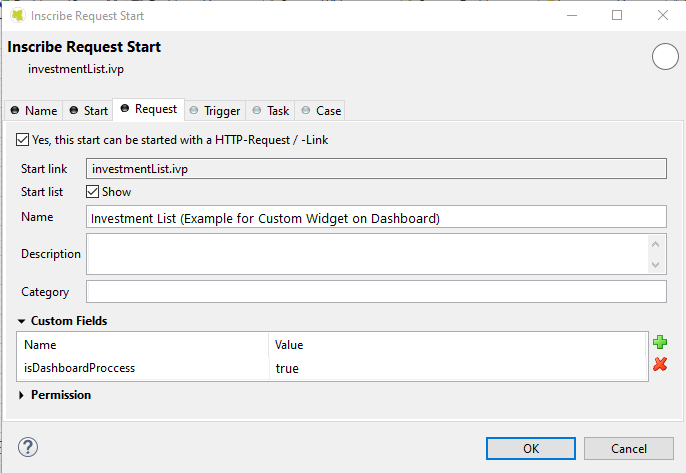
Task: Toggle the Start list Show checkbox
Action: tap(93, 191)
